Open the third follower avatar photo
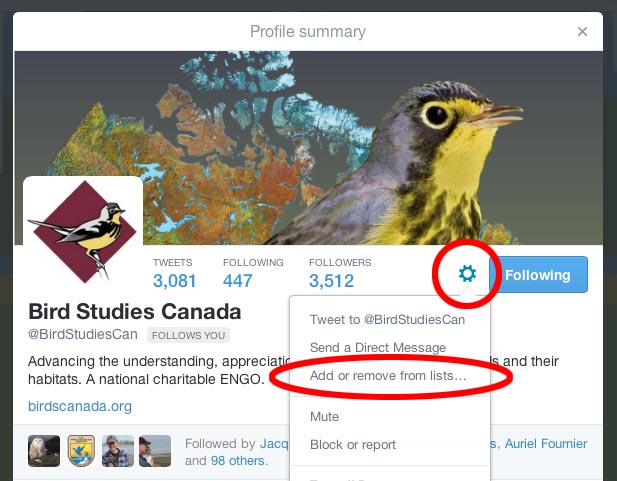Screen dimensions: 617x481 tap(118, 451)
